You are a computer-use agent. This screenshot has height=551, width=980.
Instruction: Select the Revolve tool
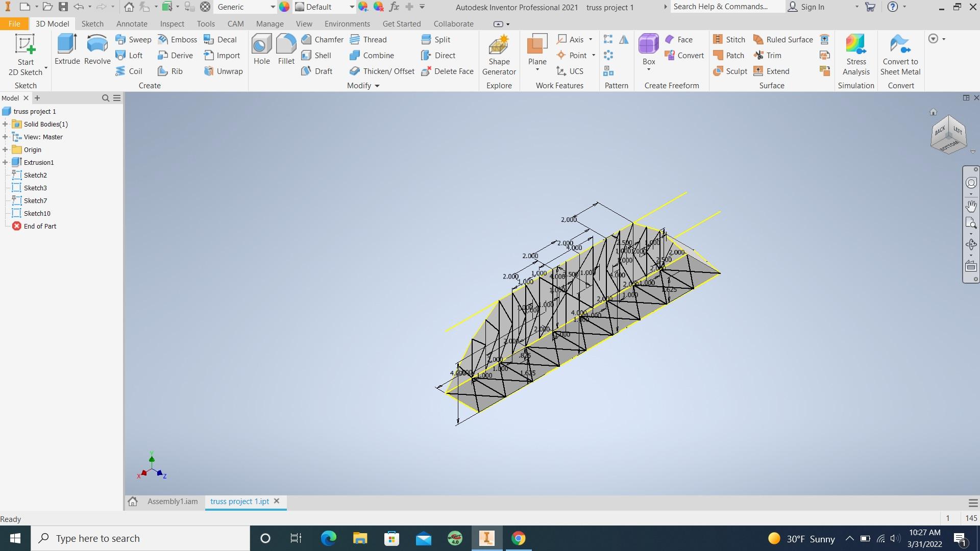click(97, 49)
